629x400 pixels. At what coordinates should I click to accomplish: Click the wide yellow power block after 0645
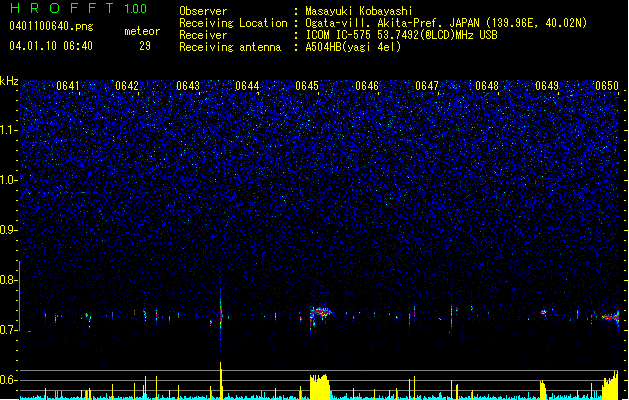coord(320,387)
